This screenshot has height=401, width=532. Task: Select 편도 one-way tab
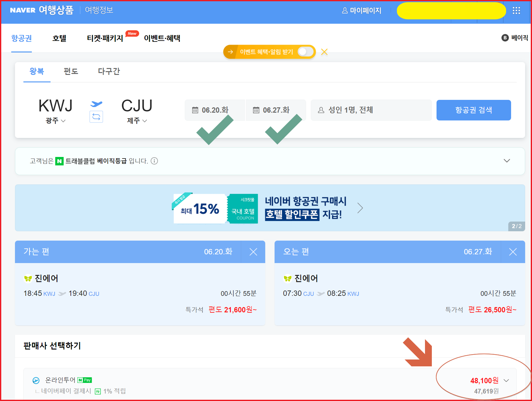pyautogui.click(x=71, y=71)
